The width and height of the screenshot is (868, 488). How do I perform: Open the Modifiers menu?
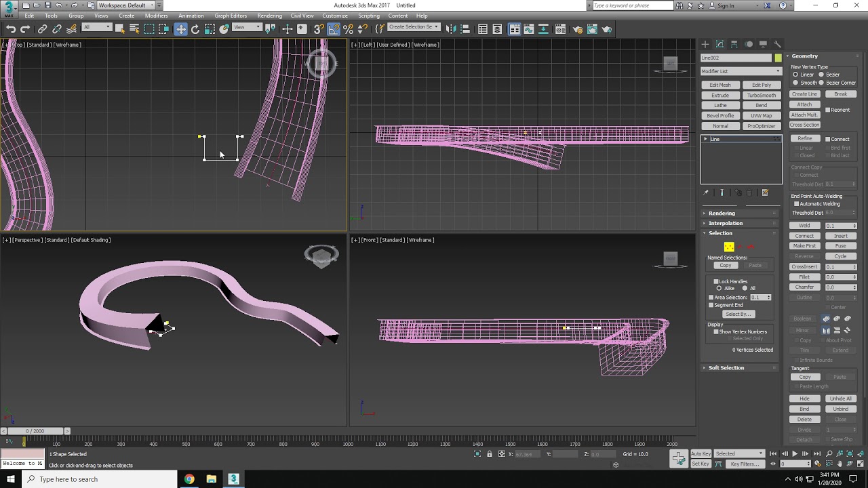coord(157,16)
